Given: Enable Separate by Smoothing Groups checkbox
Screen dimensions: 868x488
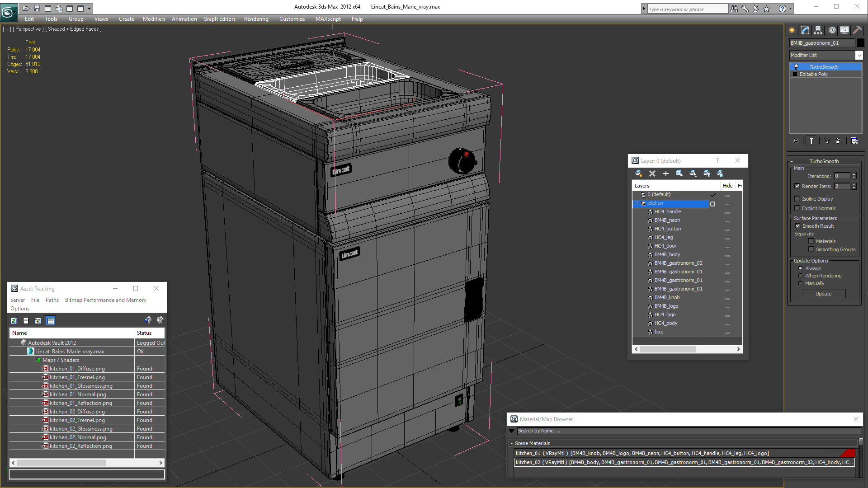Looking at the screenshot, I should tap(811, 249).
